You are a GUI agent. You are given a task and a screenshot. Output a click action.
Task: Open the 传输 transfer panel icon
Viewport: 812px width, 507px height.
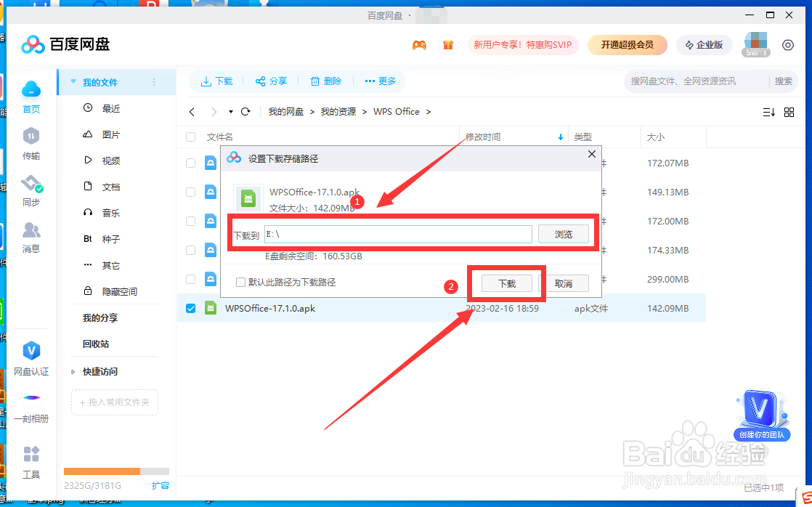[31, 137]
